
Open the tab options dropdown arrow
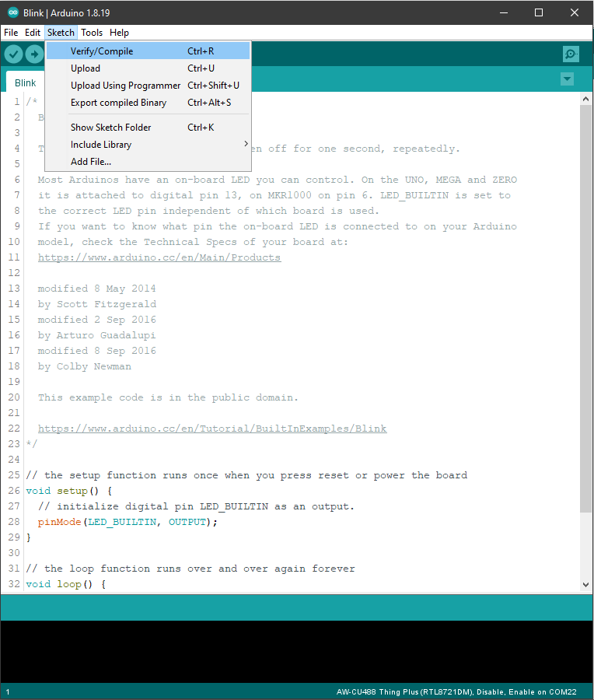click(568, 79)
